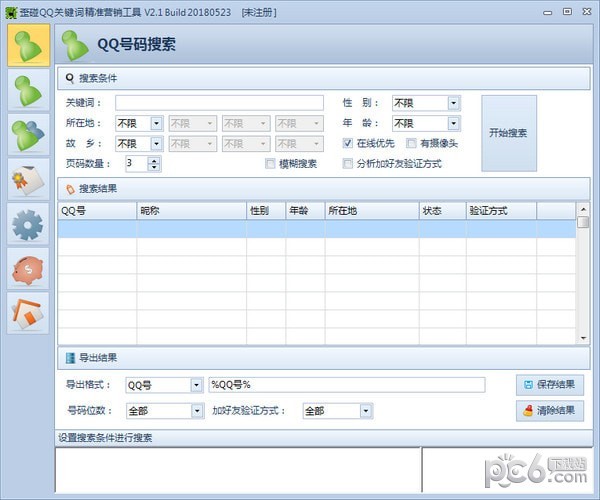Click the results scrollbar down arrow
The width and height of the screenshot is (600, 500).
pos(583,338)
